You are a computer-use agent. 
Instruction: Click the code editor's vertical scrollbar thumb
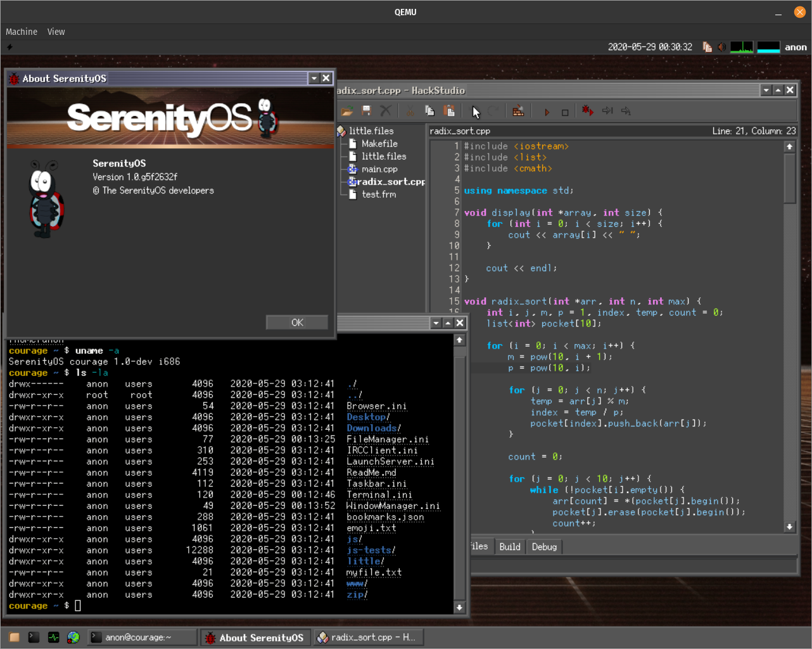pos(790,177)
